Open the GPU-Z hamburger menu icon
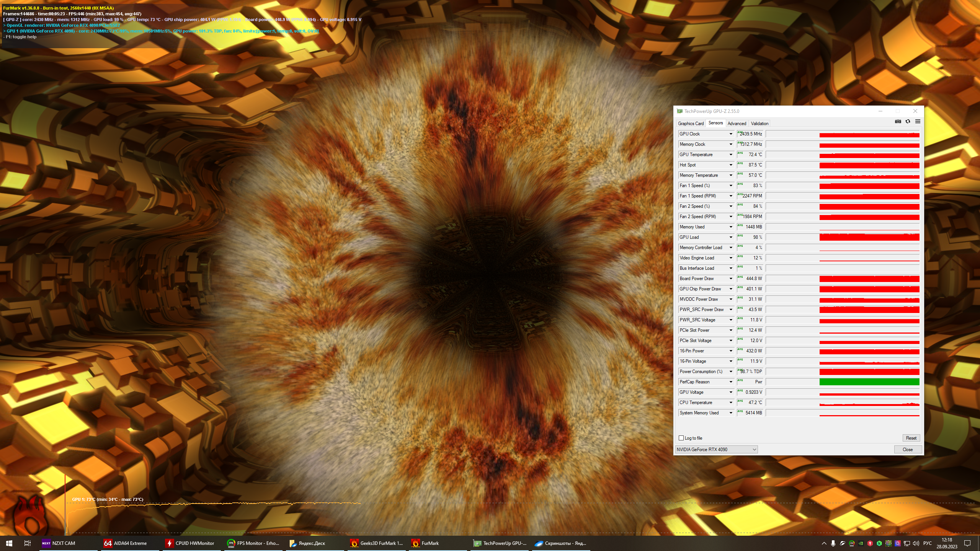The image size is (980, 551). [918, 122]
